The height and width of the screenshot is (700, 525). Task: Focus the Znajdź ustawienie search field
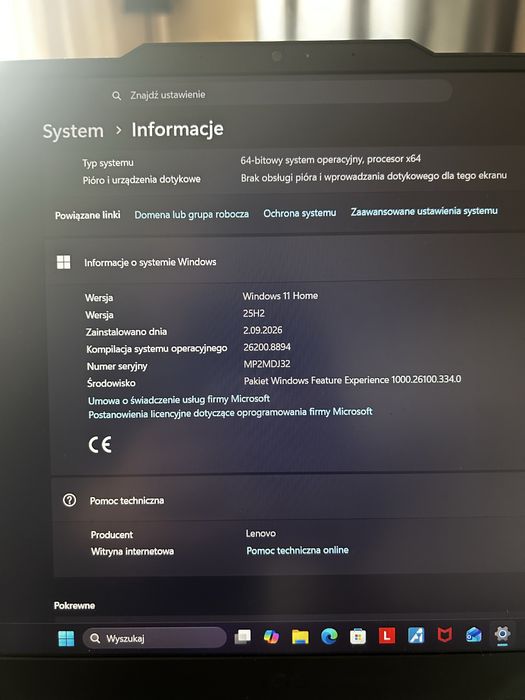(281, 94)
